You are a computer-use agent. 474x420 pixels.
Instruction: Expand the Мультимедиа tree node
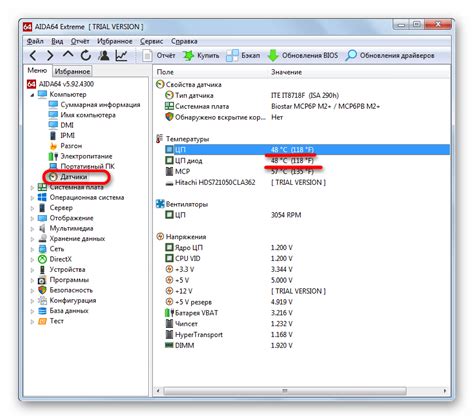click(32, 229)
